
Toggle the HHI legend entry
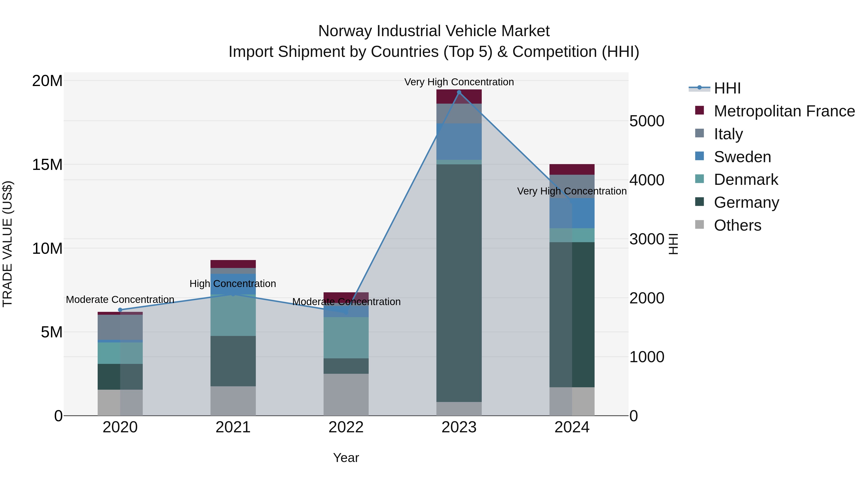tap(714, 88)
